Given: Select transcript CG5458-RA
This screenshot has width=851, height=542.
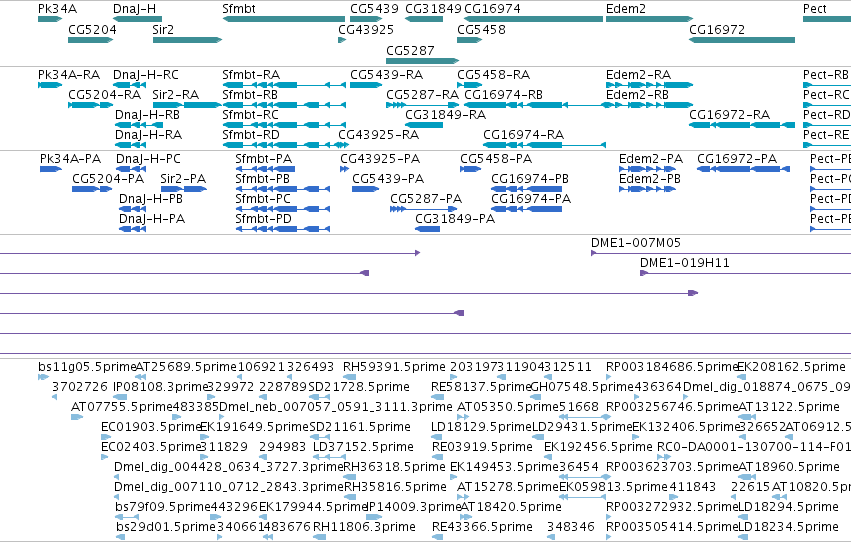Looking at the screenshot, I should point(469,85).
